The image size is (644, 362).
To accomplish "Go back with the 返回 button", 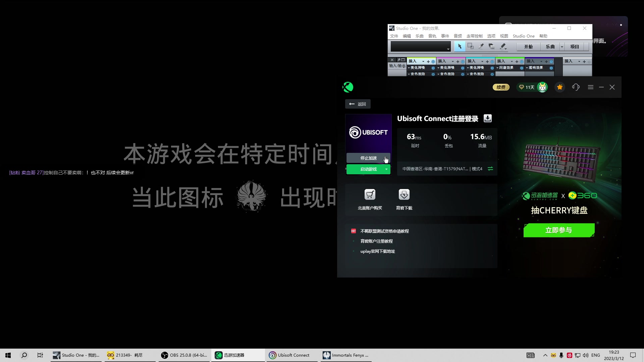I will [x=358, y=104].
